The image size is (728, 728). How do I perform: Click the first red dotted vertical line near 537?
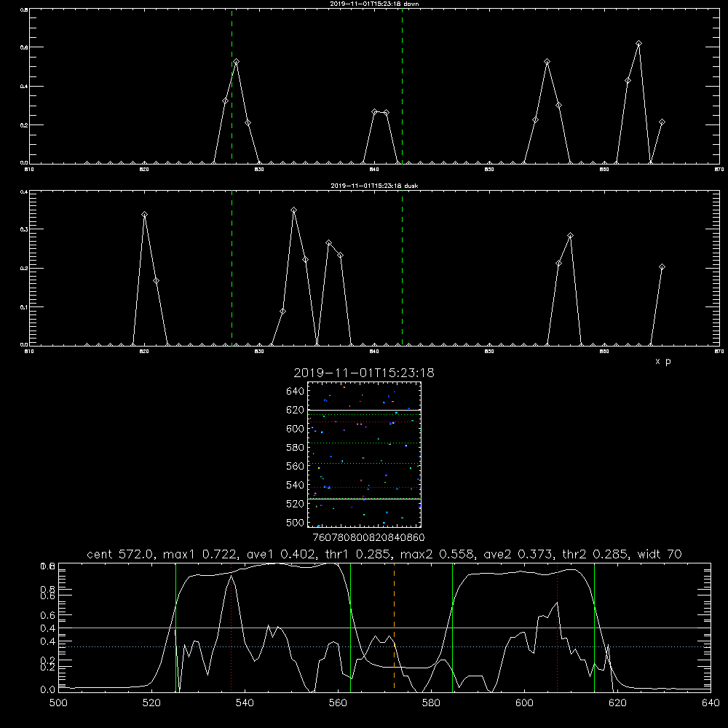click(x=232, y=627)
